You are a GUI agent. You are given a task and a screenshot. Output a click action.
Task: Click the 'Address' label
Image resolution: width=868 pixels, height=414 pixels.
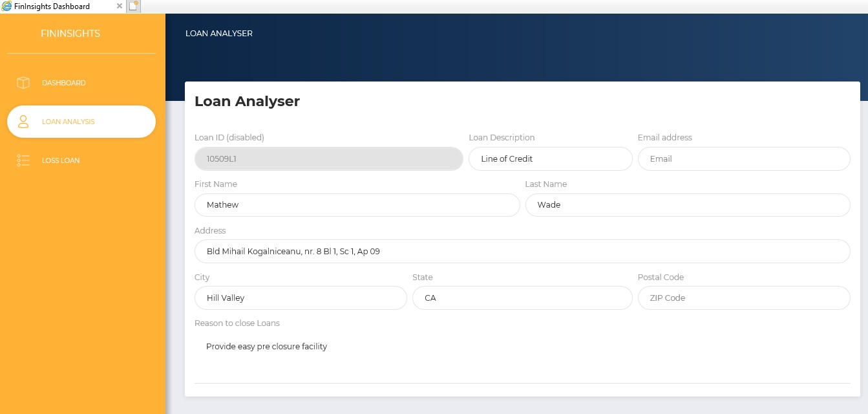(210, 231)
